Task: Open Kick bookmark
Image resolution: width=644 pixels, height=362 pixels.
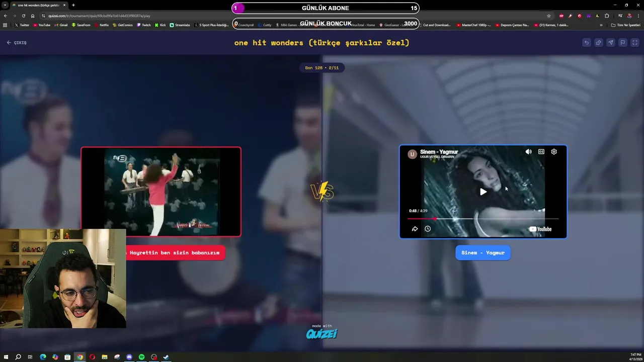Action: (160, 25)
